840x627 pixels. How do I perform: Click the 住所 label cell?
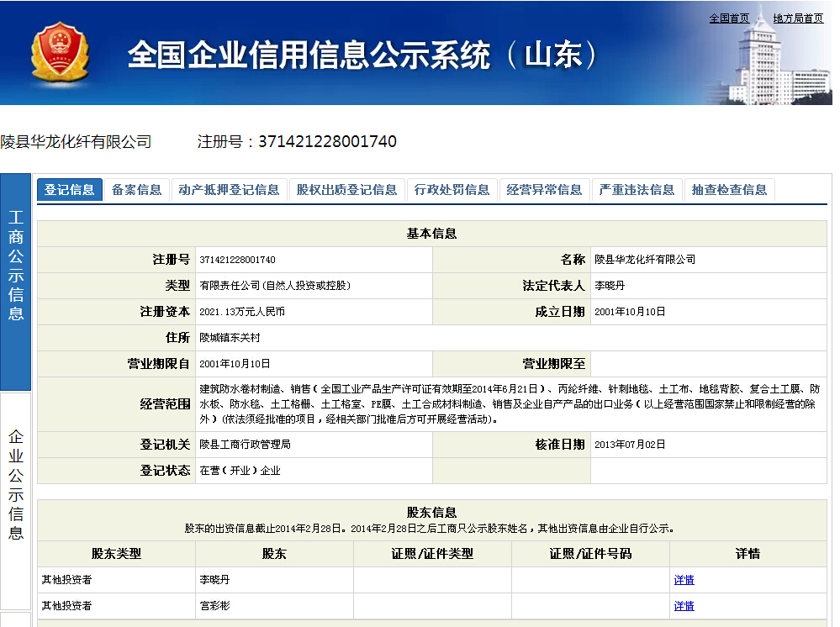tap(116, 338)
